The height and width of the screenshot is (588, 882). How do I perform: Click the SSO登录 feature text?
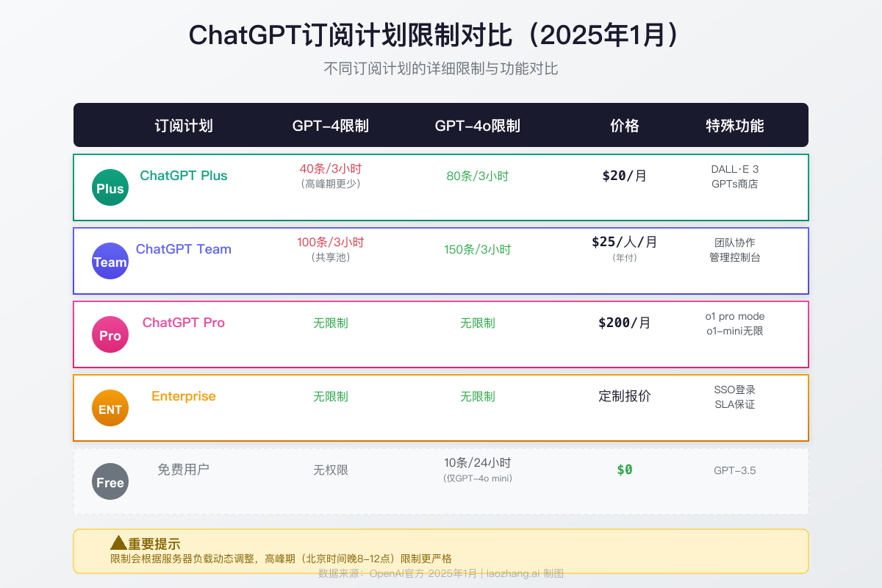pyautogui.click(x=735, y=390)
